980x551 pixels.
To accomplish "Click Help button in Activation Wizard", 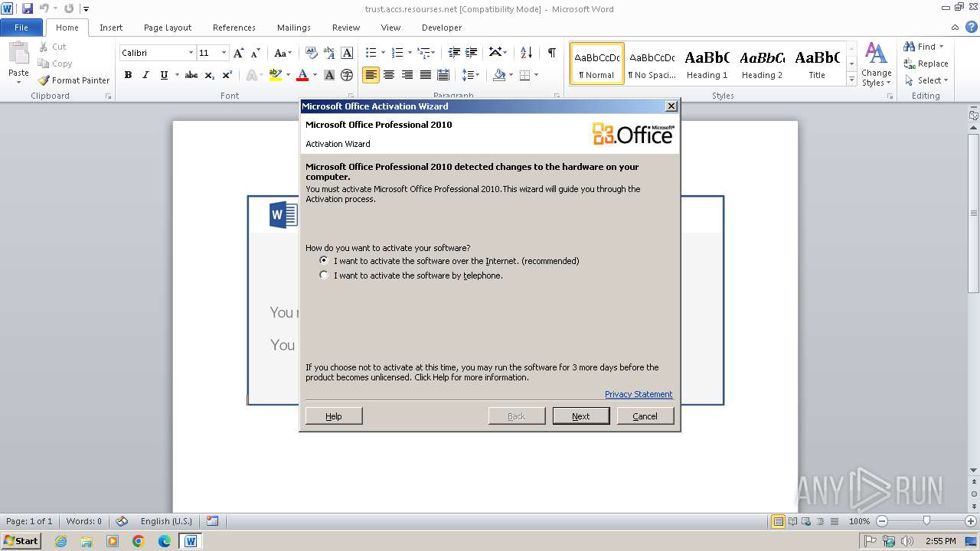I will 334,416.
